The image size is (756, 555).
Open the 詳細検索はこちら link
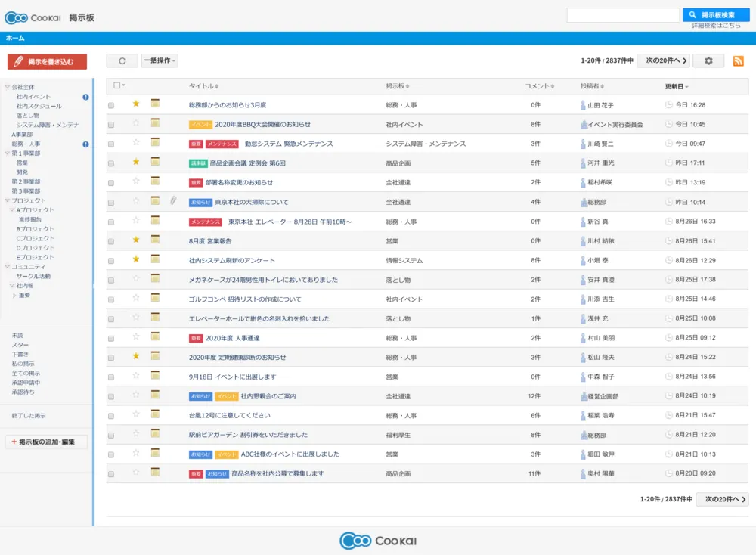(x=716, y=26)
